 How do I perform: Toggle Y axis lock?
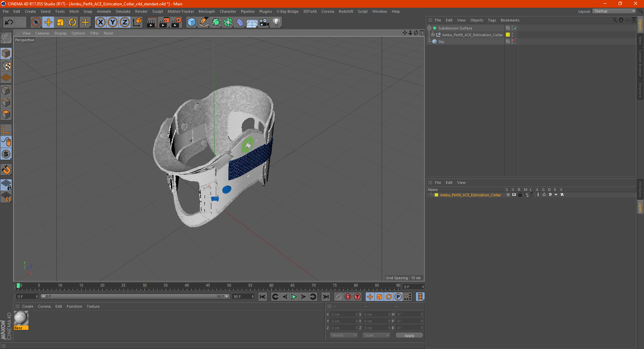tap(113, 22)
